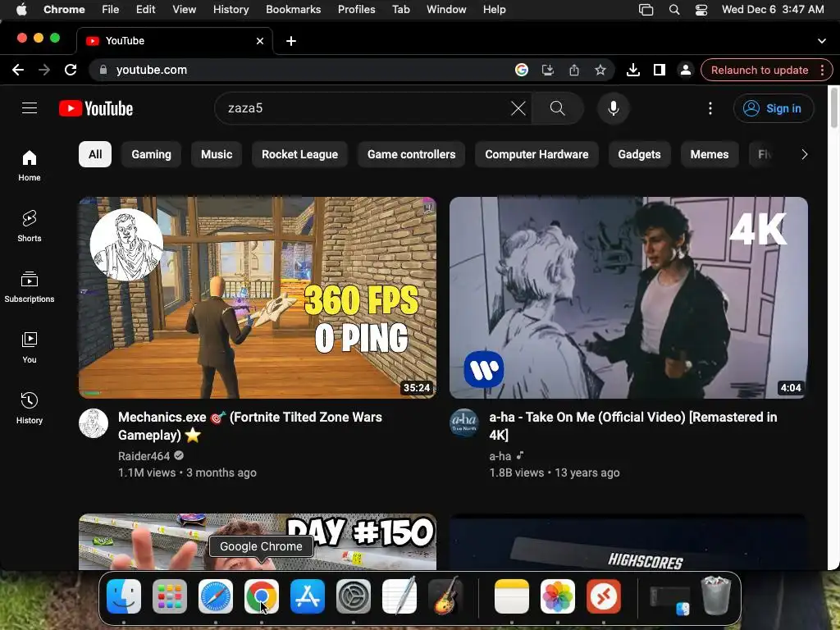Viewport: 840px width, 630px height.
Task: Select the Computer Hardware chip
Action: pyautogui.click(x=536, y=154)
